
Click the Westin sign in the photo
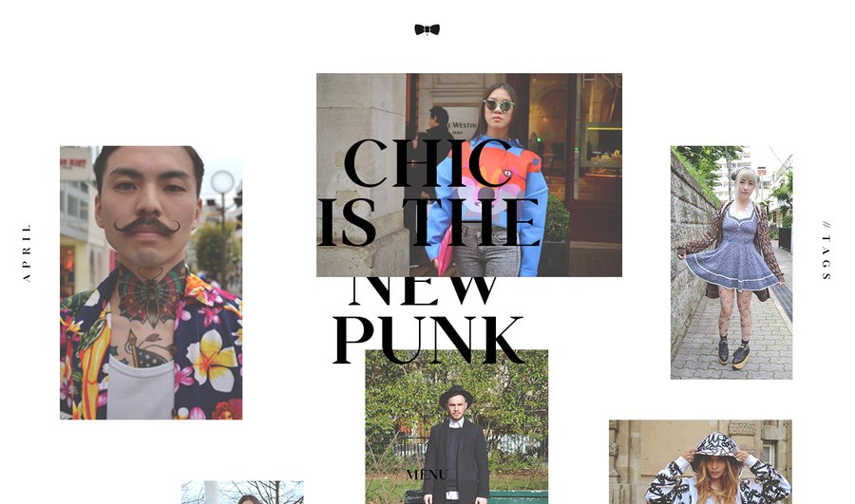click(462, 124)
